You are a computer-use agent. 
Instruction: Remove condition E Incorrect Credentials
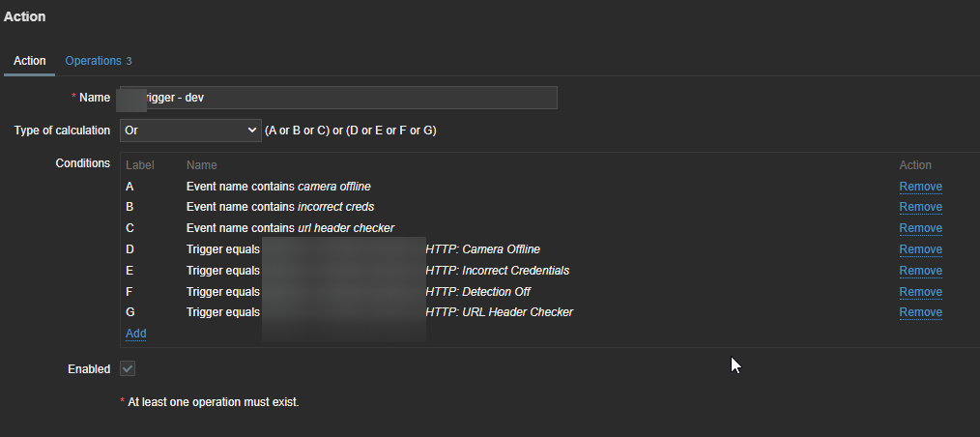click(920, 271)
